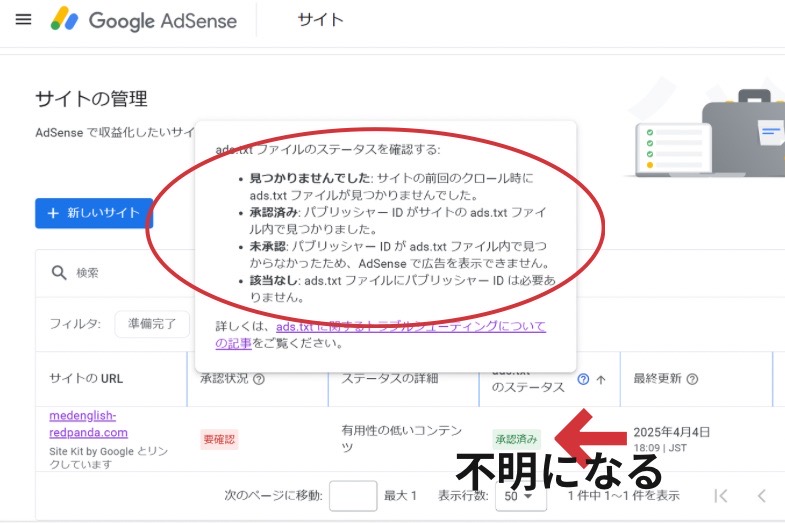Click the 2025年4月4日 last updated date
Viewport: 785px width, 523px height.
pyautogui.click(x=671, y=432)
